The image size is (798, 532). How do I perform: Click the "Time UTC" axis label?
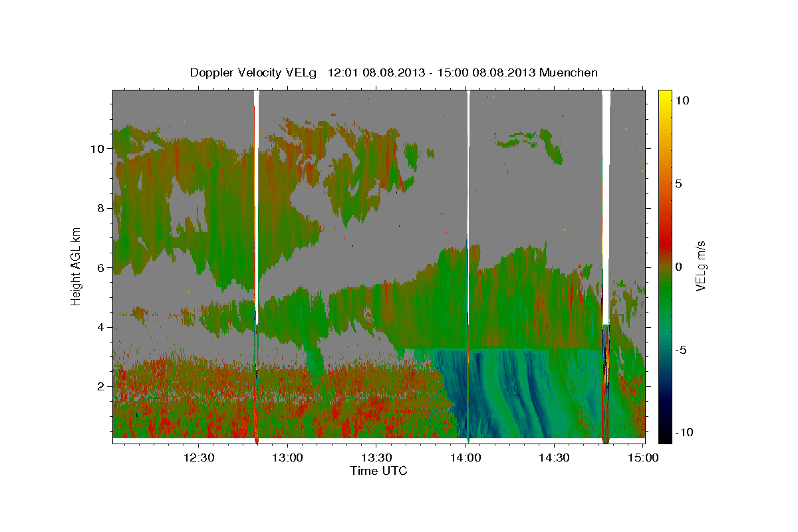pyautogui.click(x=378, y=471)
